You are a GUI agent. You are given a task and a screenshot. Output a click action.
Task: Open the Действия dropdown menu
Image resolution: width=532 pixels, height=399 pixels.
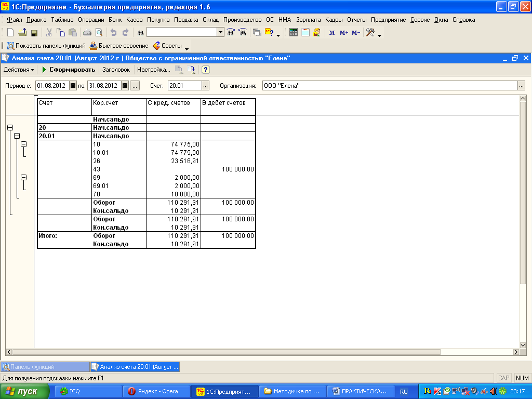19,70
